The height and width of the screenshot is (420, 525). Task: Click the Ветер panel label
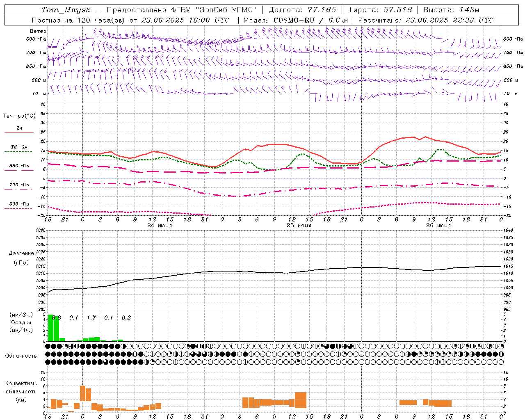(38, 31)
